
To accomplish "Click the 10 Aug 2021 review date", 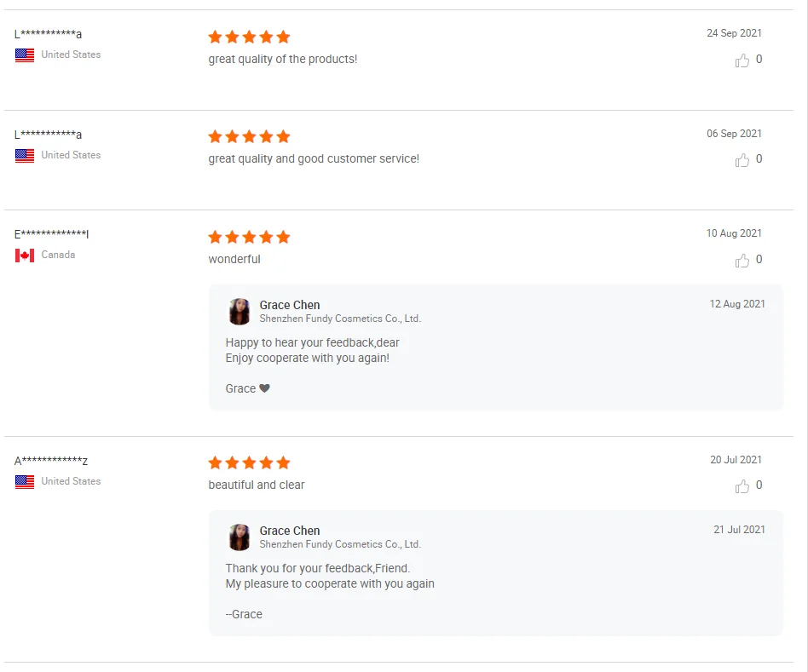I will coord(734,233).
